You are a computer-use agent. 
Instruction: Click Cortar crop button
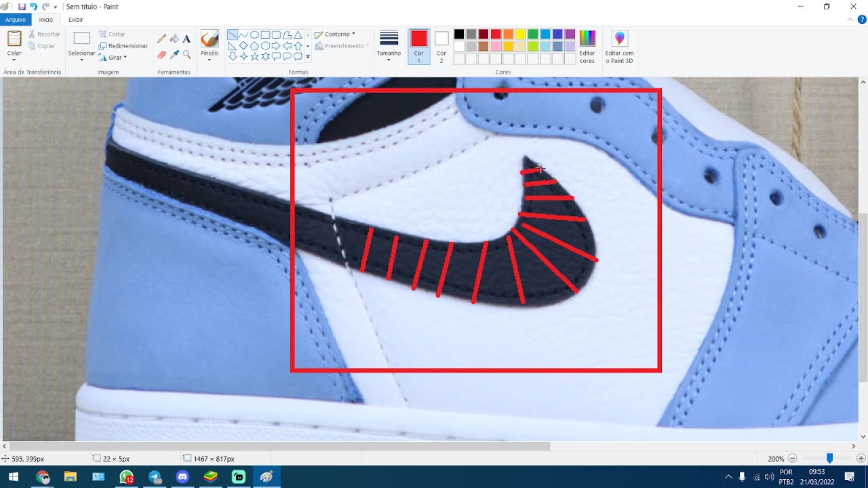112,34
